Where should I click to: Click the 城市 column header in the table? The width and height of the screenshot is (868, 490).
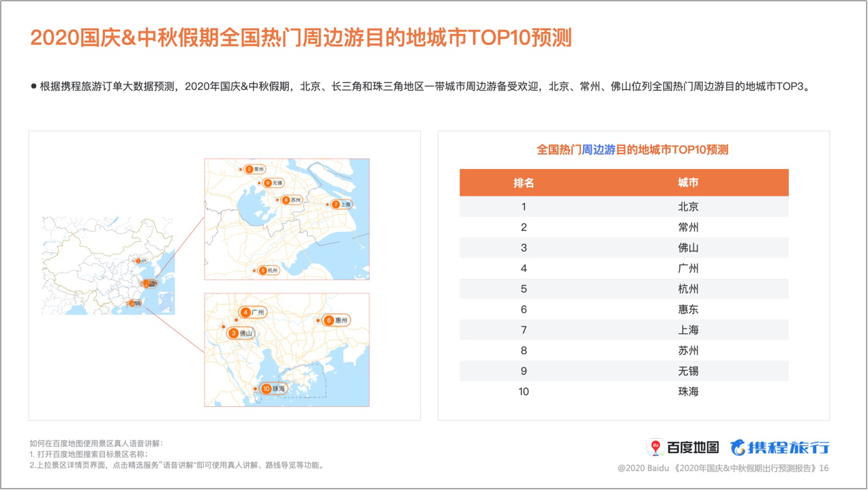click(x=688, y=183)
